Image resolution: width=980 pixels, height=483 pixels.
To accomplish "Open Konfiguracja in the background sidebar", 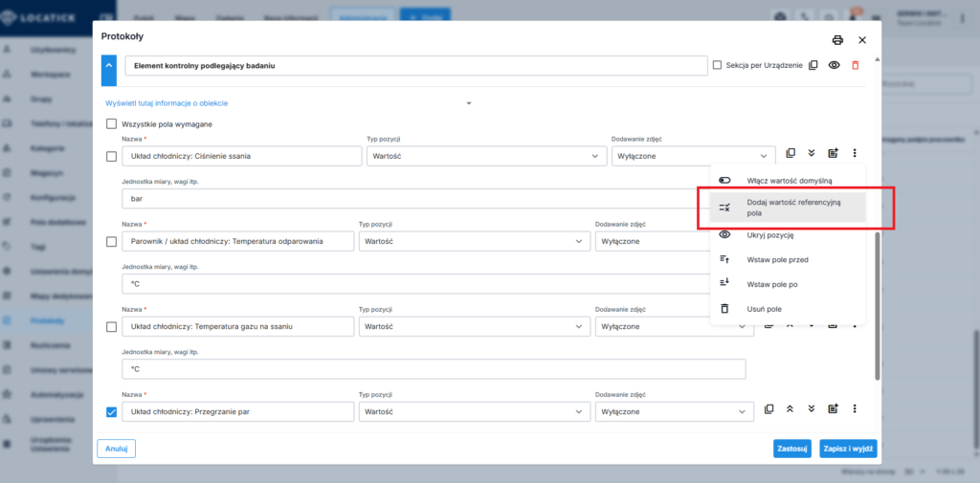I will coord(54,197).
